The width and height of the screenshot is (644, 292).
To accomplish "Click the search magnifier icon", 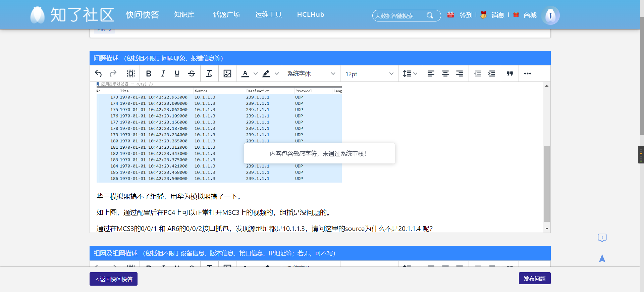I will 430,15.
